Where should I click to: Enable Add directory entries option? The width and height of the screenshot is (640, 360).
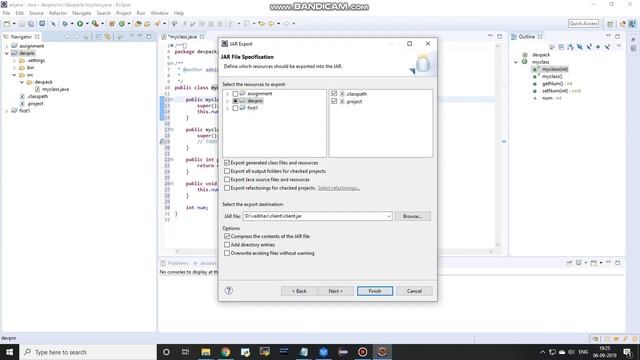point(227,245)
